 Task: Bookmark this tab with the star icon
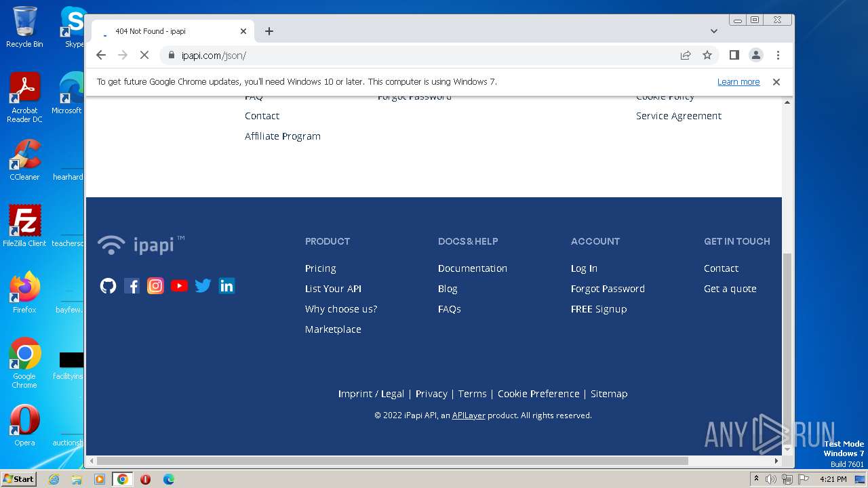707,56
